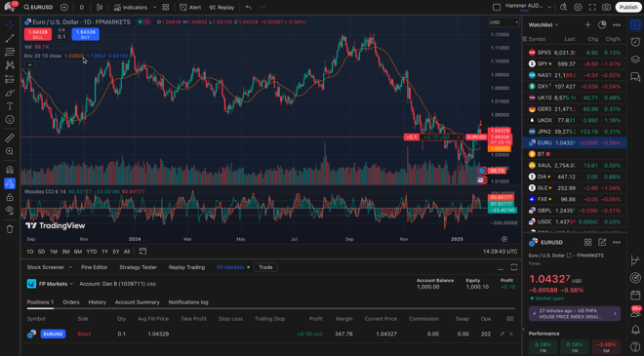
Task: Open the ruler measure tool
Action: click(x=10, y=138)
